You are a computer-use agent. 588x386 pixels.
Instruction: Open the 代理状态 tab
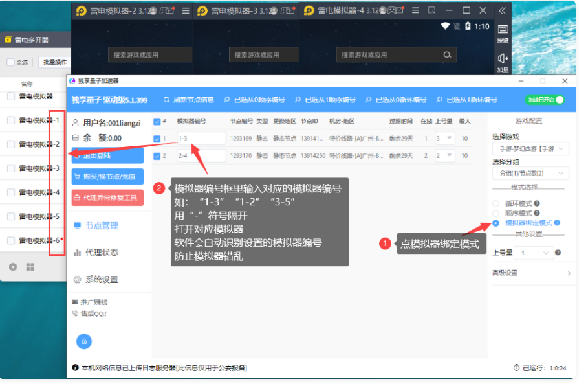pos(97,253)
